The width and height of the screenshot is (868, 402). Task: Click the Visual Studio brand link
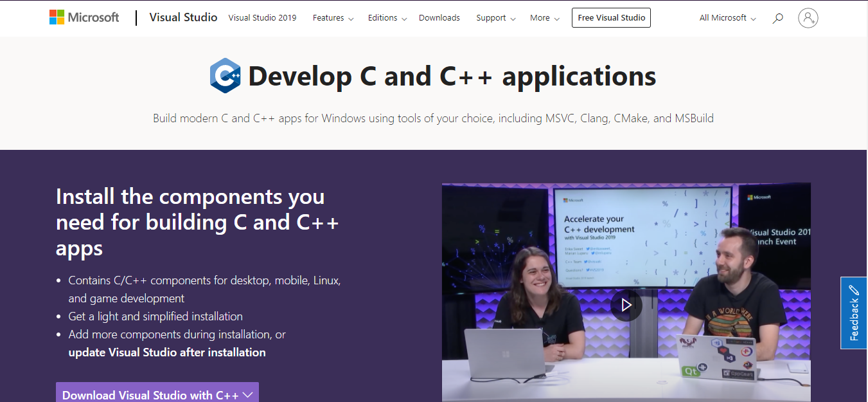coord(183,17)
